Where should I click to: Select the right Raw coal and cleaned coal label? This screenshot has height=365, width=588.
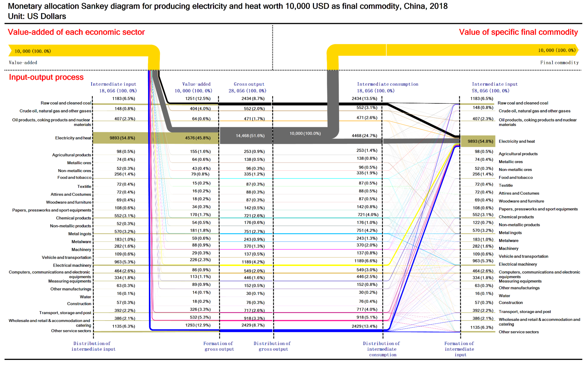point(523,103)
